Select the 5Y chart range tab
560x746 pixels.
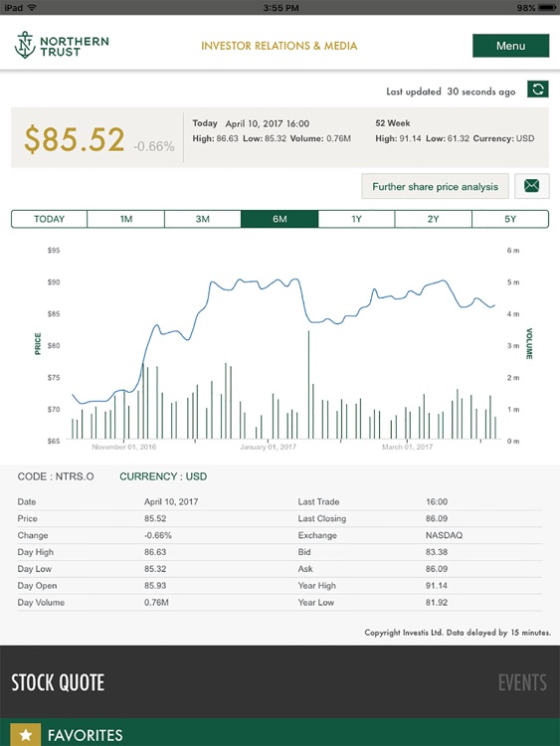(510, 219)
